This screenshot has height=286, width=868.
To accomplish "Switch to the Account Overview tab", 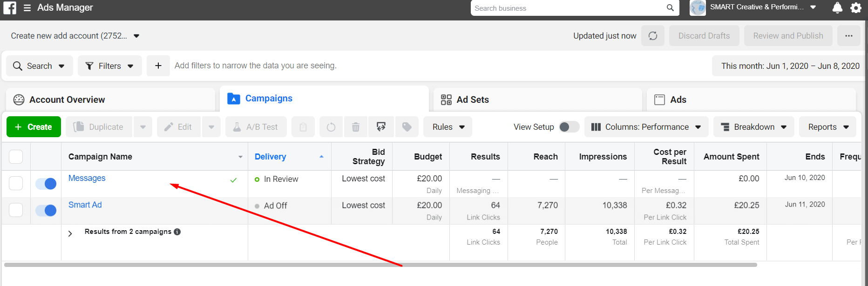I will coord(110,100).
